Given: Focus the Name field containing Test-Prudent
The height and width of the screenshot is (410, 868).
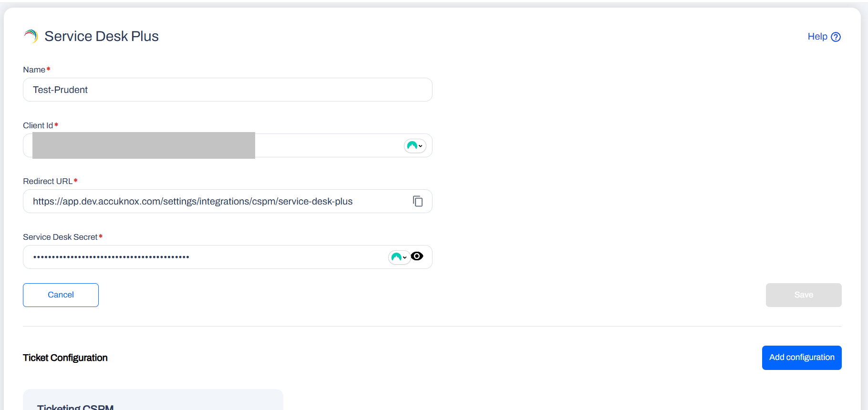Looking at the screenshot, I should 227,90.
